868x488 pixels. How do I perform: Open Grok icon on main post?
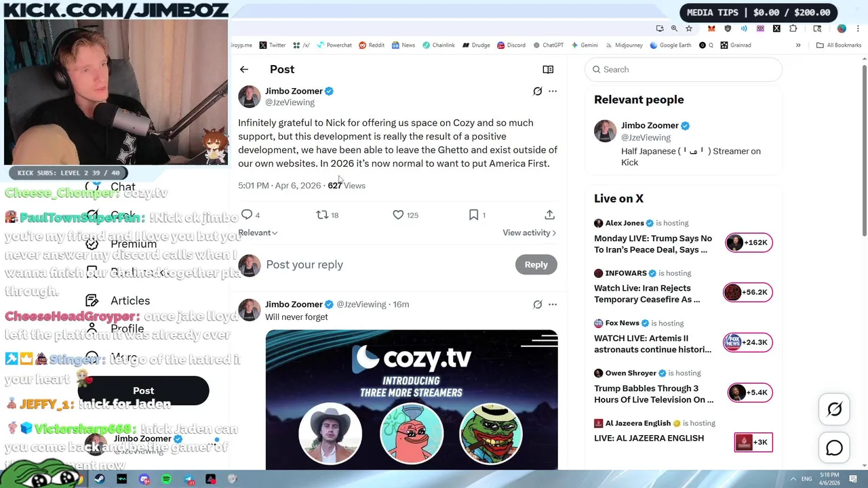click(538, 91)
